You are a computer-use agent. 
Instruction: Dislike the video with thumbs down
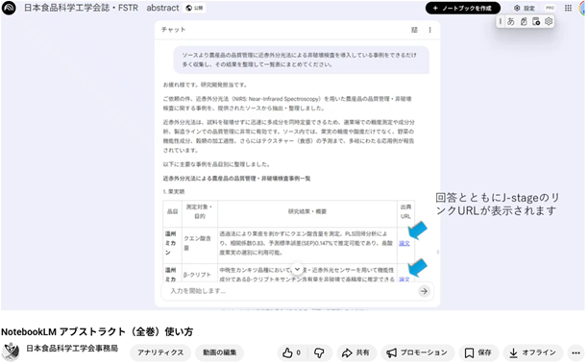point(320,352)
